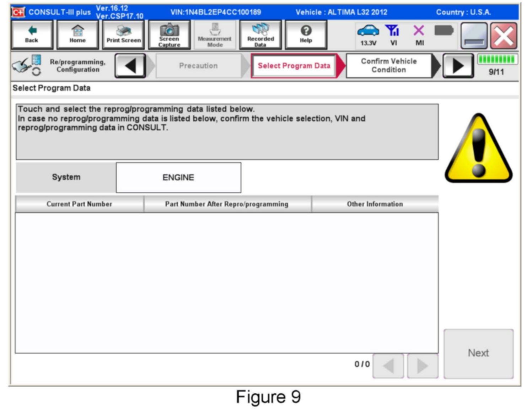Viewport: 532px width, 415px height.
Task: Click the ENGINE system field
Action: click(178, 178)
